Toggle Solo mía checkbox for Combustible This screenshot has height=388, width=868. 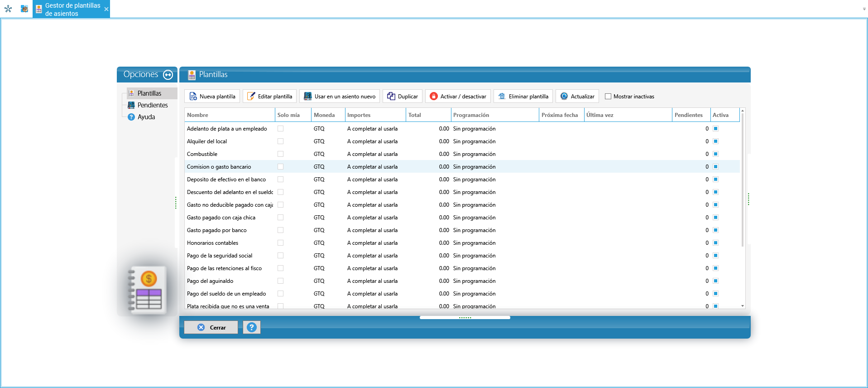point(280,154)
